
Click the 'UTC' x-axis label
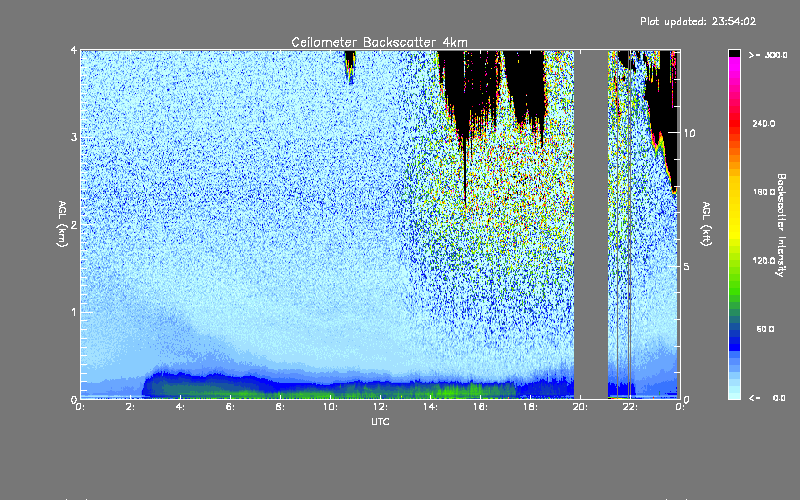[x=380, y=421]
